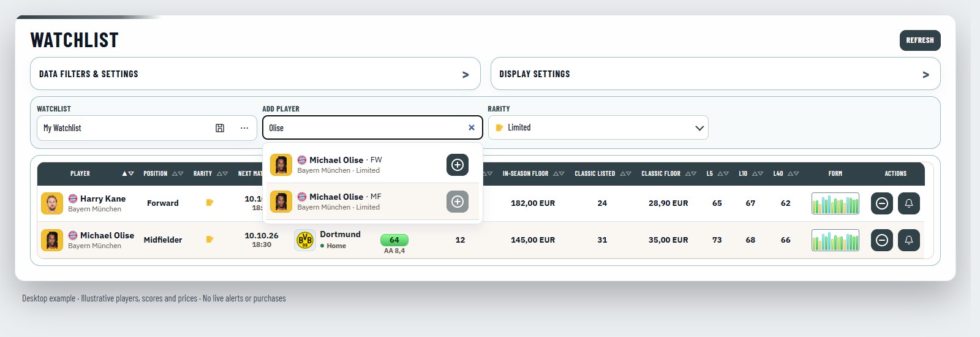Click Harry Kane's Forward position cell
The image size is (980, 337).
coord(163,203)
